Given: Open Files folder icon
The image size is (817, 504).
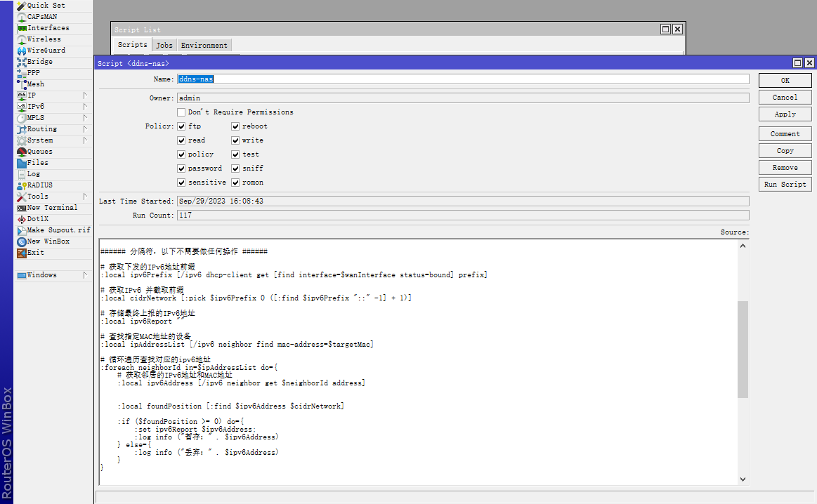Looking at the screenshot, I should pos(21,163).
